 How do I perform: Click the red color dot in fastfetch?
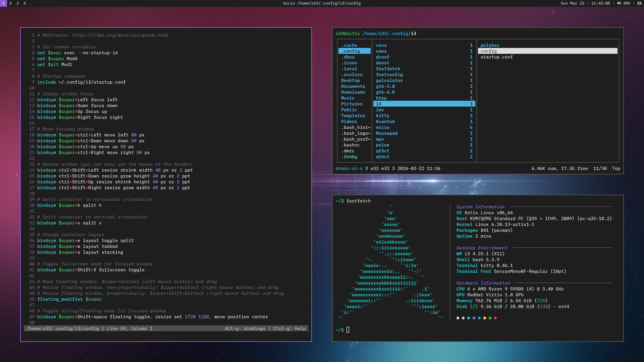coord(496,318)
